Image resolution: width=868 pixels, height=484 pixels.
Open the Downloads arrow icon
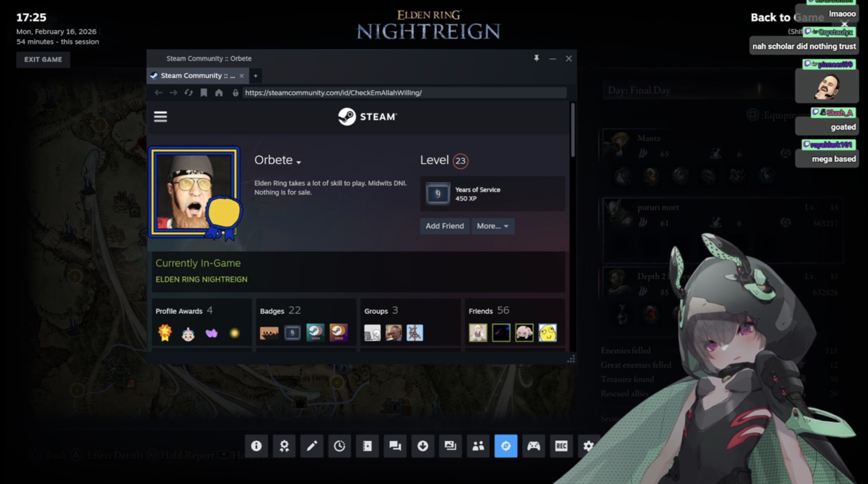[423, 446]
